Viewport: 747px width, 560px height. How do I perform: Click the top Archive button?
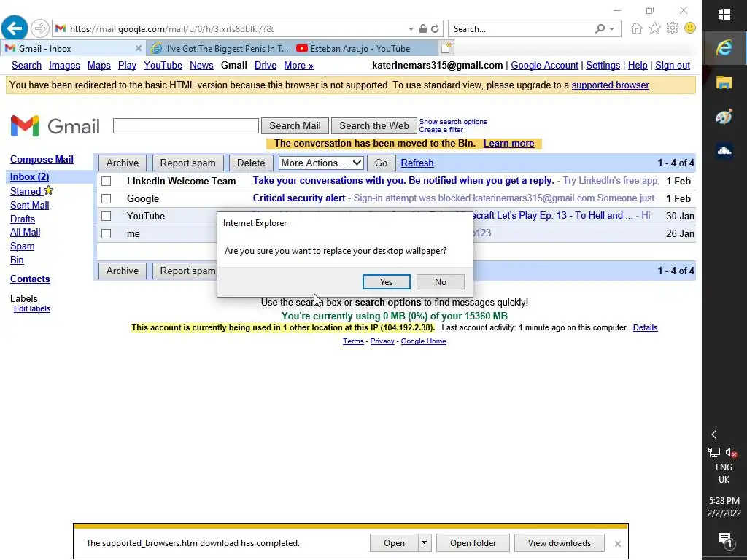(123, 163)
